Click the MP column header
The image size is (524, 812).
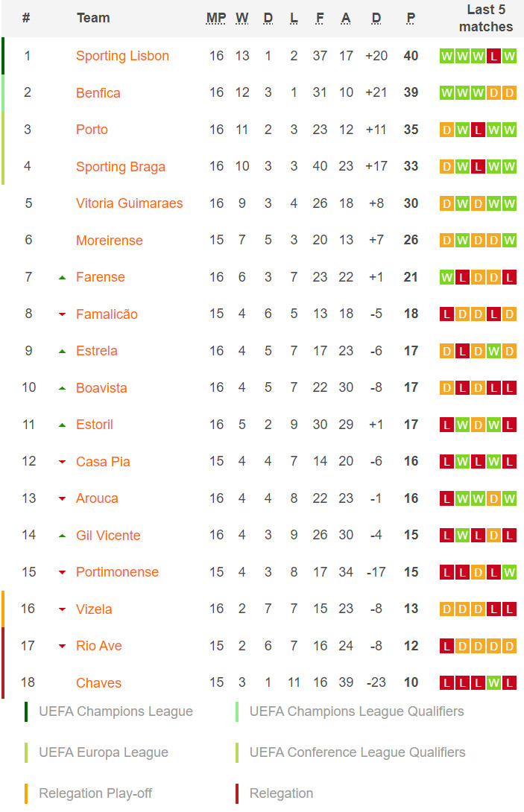(216, 18)
